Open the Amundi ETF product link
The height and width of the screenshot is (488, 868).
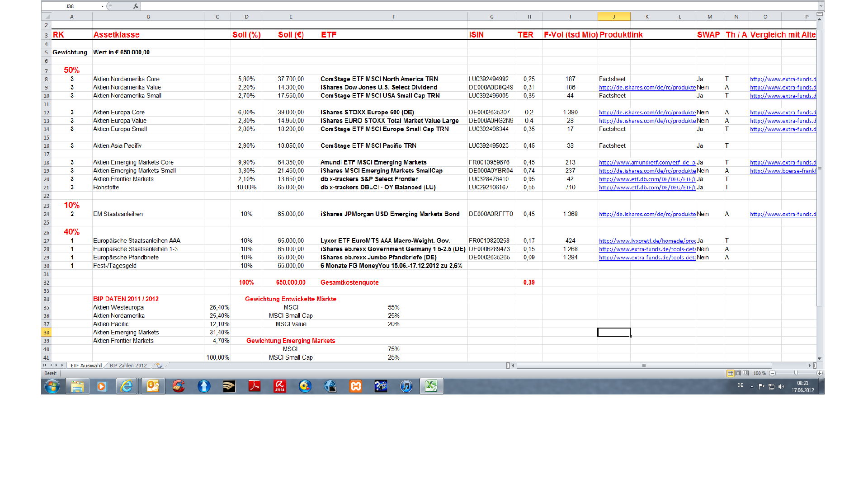point(647,163)
